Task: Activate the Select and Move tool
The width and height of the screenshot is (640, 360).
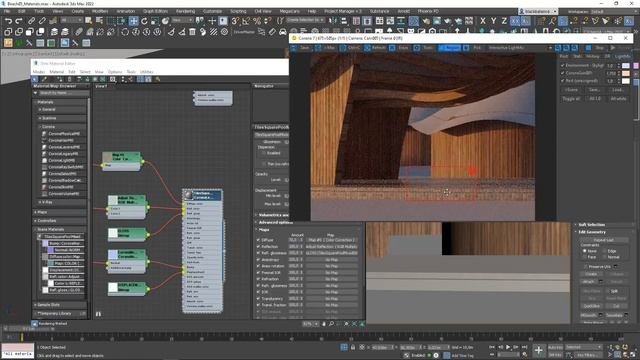Action: [133, 20]
